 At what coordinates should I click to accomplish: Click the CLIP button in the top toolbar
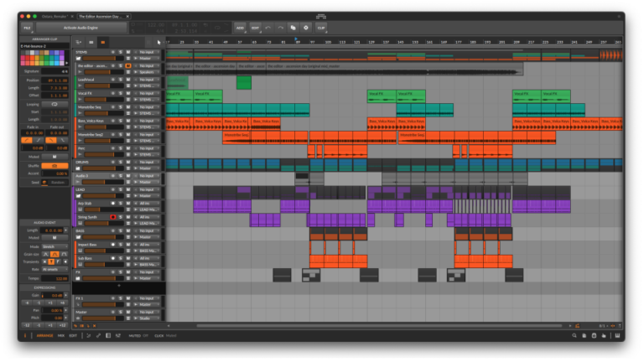click(x=321, y=28)
